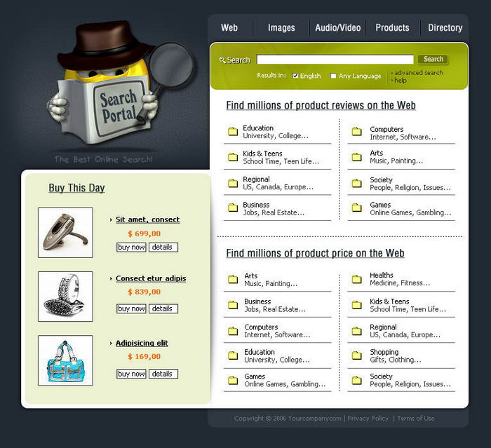Click the folder icon beside Education under reviews

pyautogui.click(x=233, y=132)
